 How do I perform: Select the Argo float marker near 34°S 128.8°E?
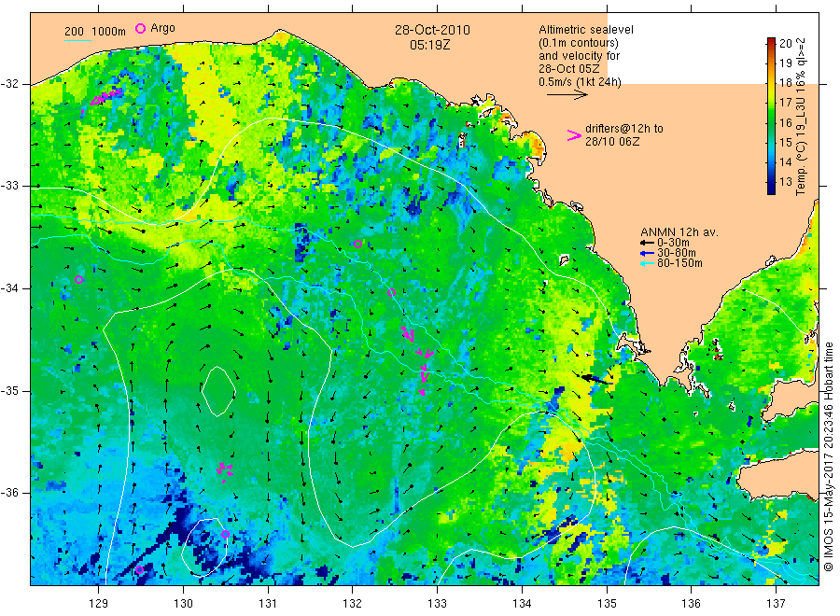coord(79,279)
